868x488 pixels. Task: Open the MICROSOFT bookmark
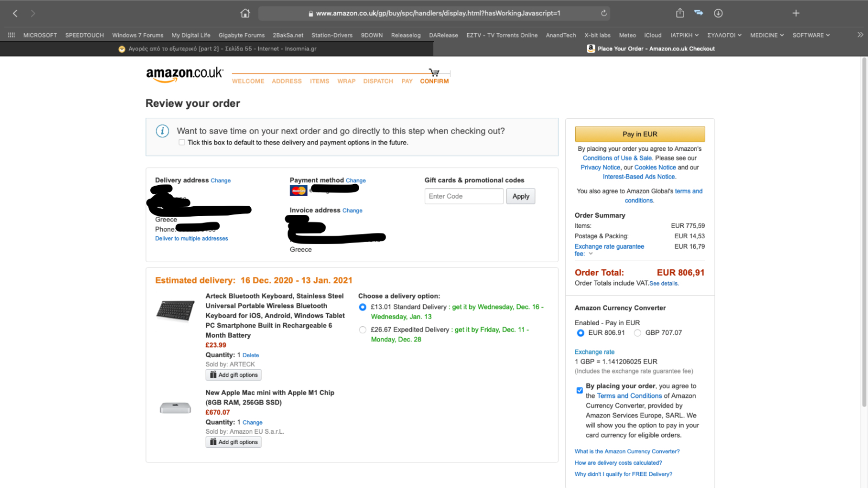point(40,35)
